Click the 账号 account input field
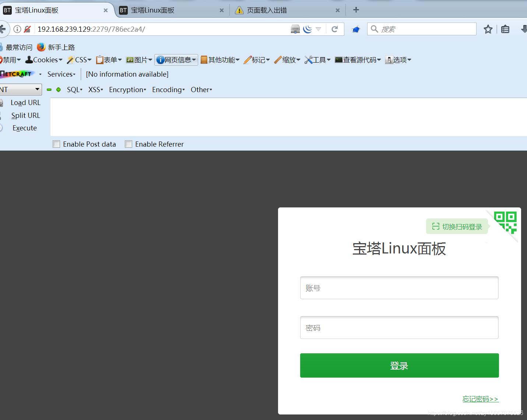The image size is (527, 420). click(x=399, y=288)
